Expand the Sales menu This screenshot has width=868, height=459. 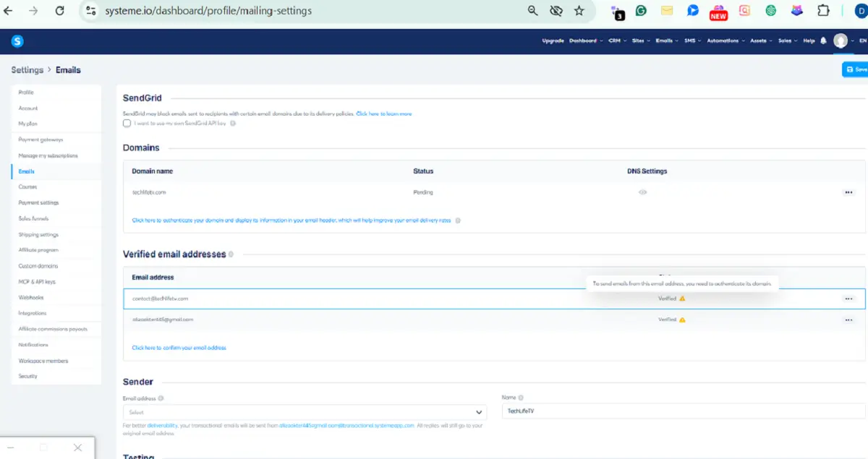pyautogui.click(x=787, y=41)
